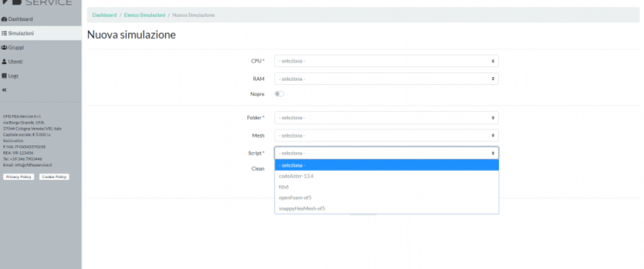
Task: Expand the CPU dropdown
Action: (x=386, y=61)
